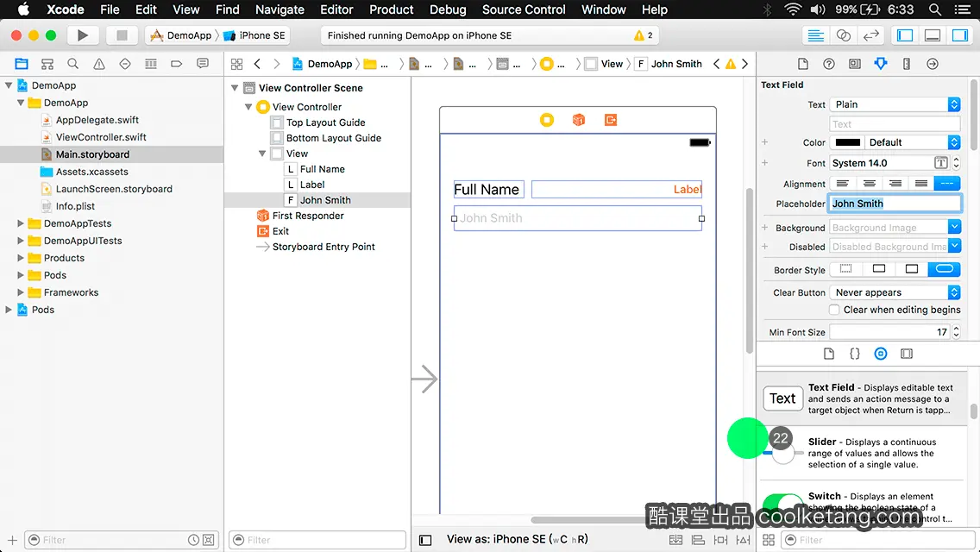Show the Connections inspector
The width and height of the screenshot is (980, 552).
(933, 64)
